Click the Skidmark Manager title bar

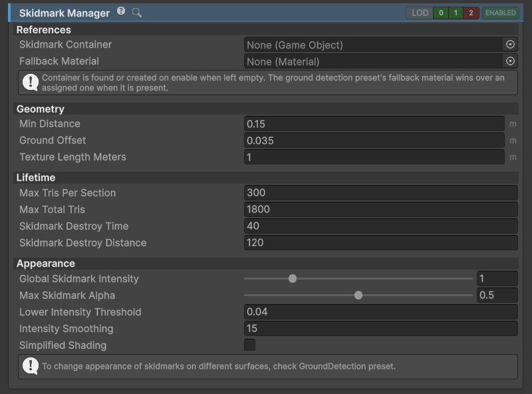pyautogui.click(x=266, y=13)
